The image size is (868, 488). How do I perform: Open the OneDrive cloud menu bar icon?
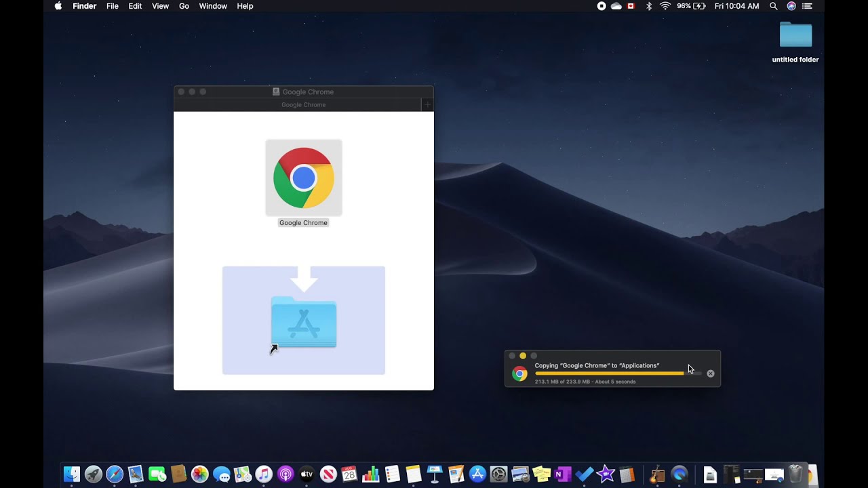[x=616, y=6]
